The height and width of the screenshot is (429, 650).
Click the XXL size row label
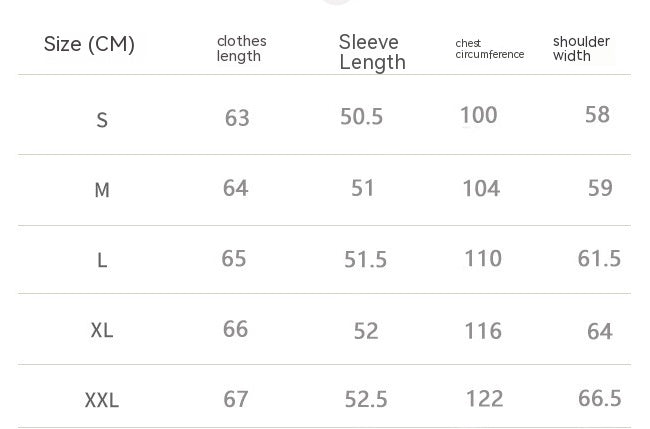[x=102, y=401]
